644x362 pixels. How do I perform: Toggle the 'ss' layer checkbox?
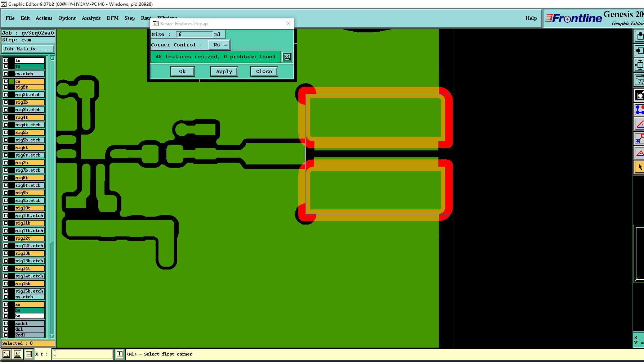click(6, 304)
